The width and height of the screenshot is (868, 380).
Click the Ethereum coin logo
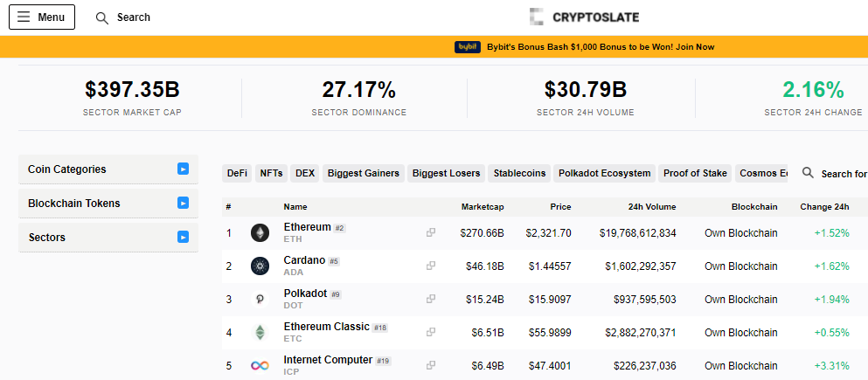click(260, 233)
